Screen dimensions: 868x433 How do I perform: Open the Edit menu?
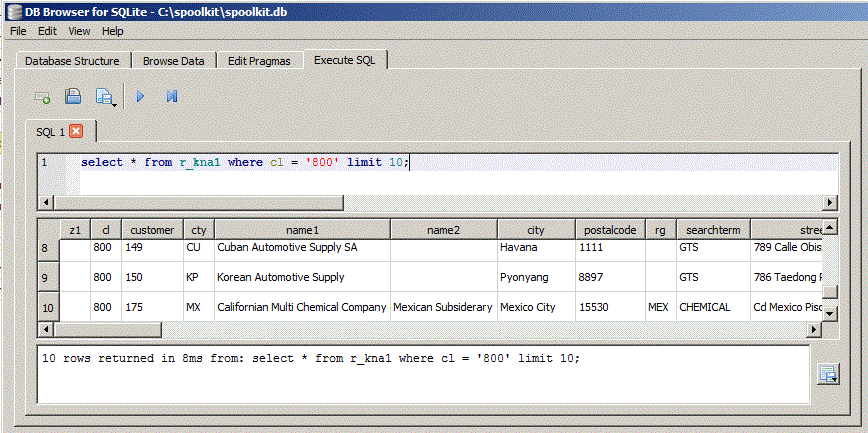click(47, 31)
